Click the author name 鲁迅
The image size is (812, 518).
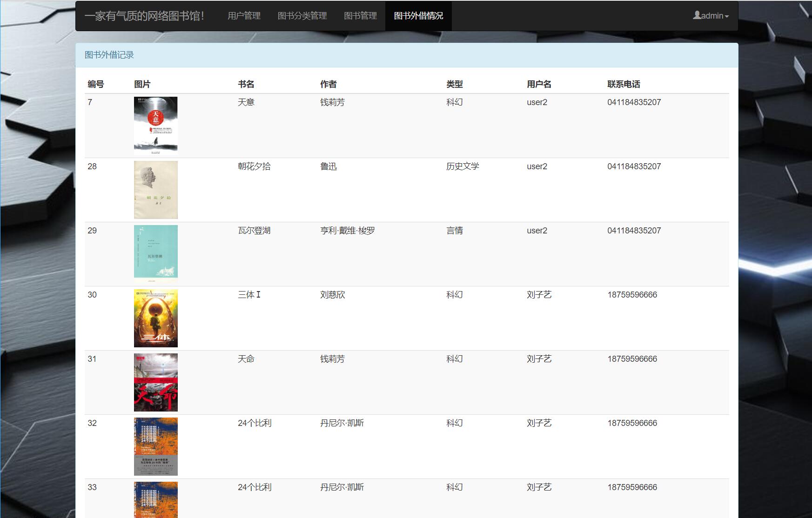click(x=329, y=166)
